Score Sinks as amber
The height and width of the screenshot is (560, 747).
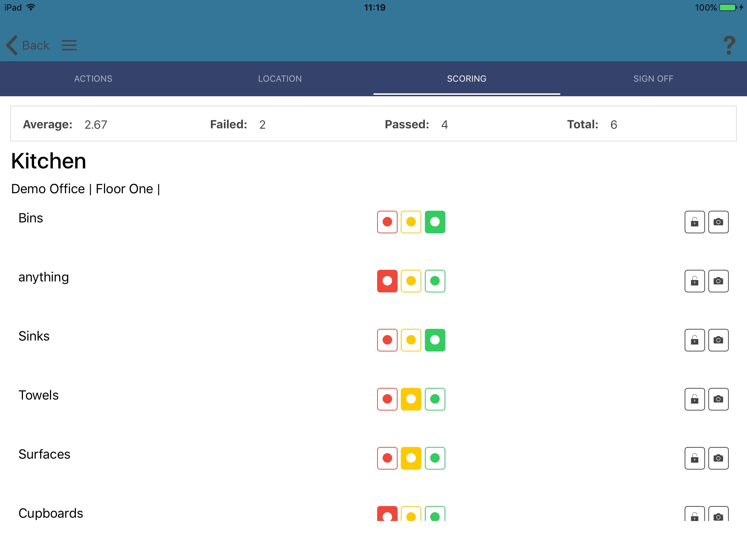click(411, 340)
